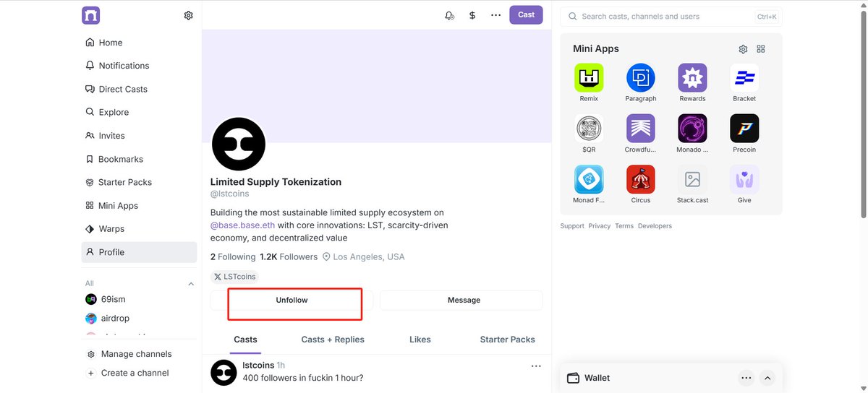868x393 pixels.
Task: Click the Wallet panel label
Action: click(x=597, y=378)
